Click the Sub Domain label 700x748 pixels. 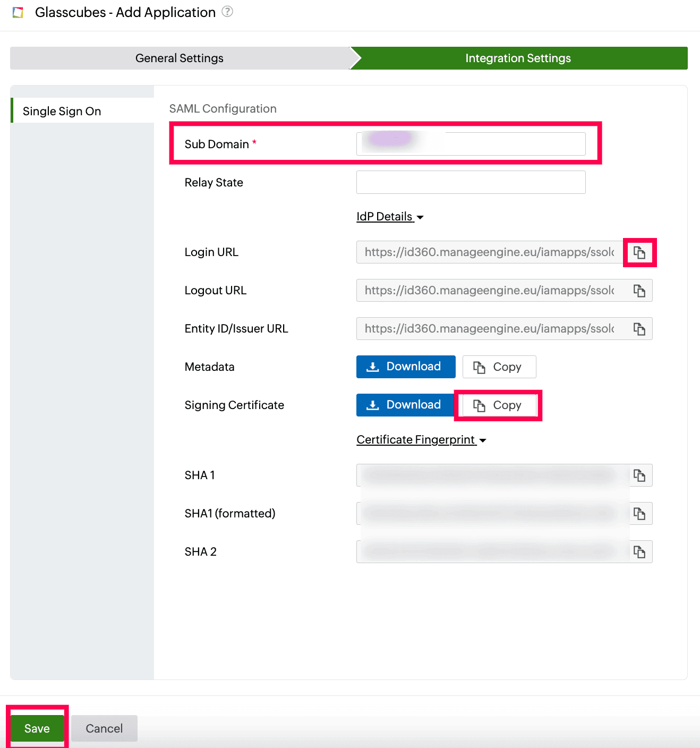217,144
